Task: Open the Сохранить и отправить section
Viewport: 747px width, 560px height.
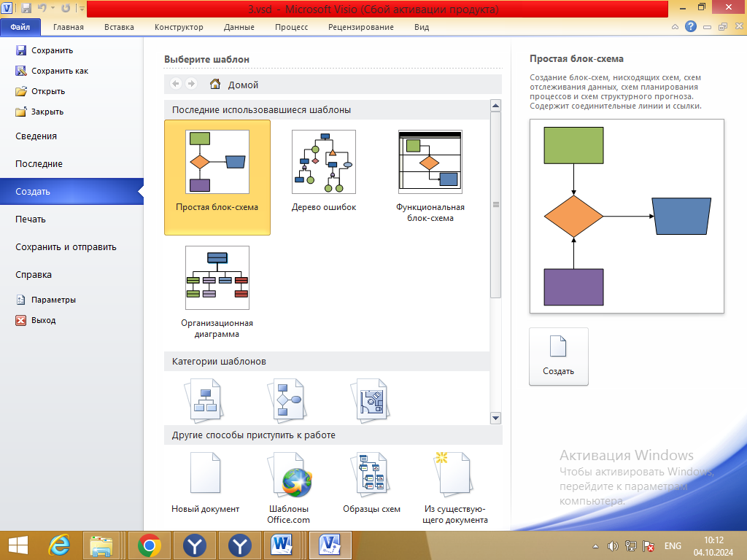Action: pyautogui.click(x=66, y=247)
